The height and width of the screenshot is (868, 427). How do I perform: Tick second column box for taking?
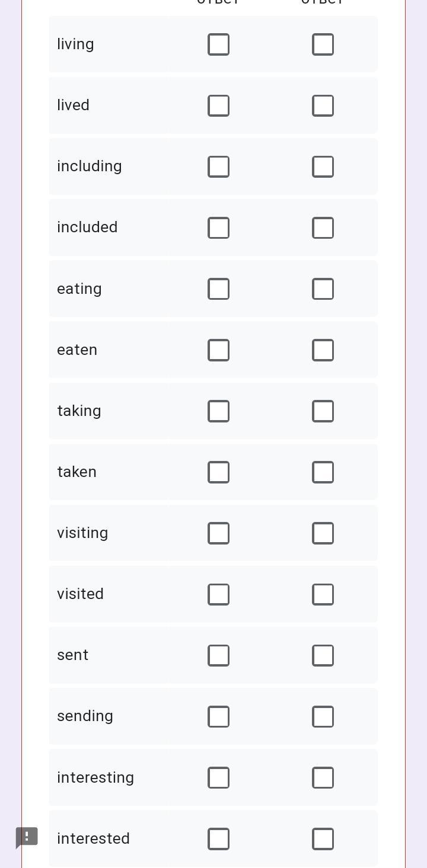[x=323, y=411]
